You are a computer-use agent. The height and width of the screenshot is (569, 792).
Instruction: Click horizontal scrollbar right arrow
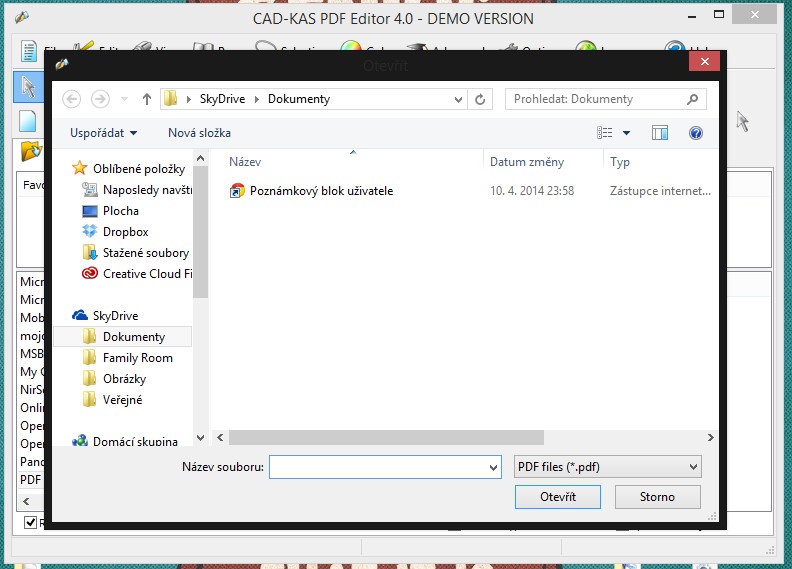click(x=711, y=437)
